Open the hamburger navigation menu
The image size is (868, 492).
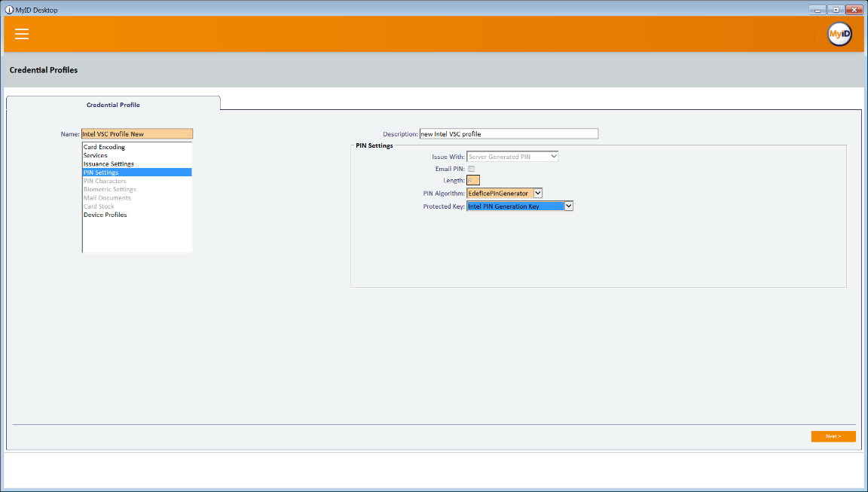22,34
